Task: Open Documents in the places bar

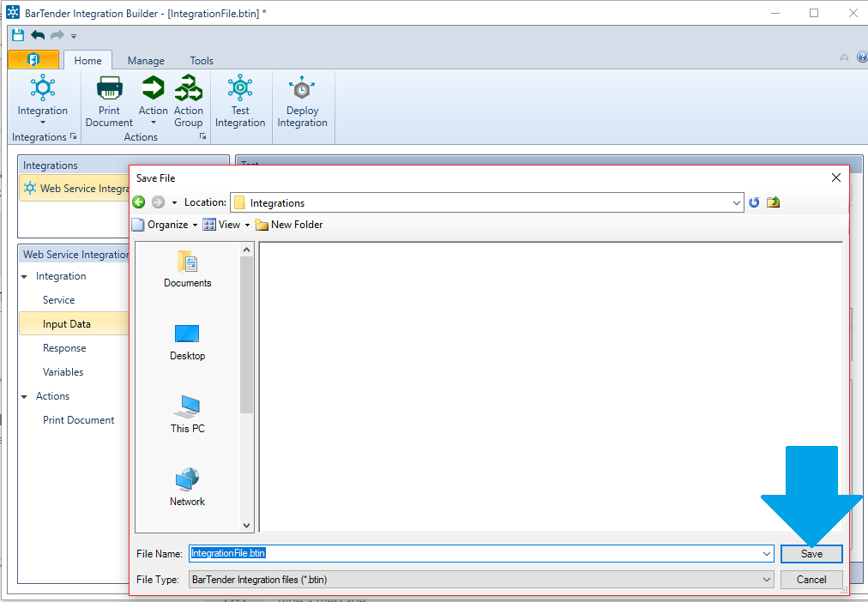Action: 188,269
